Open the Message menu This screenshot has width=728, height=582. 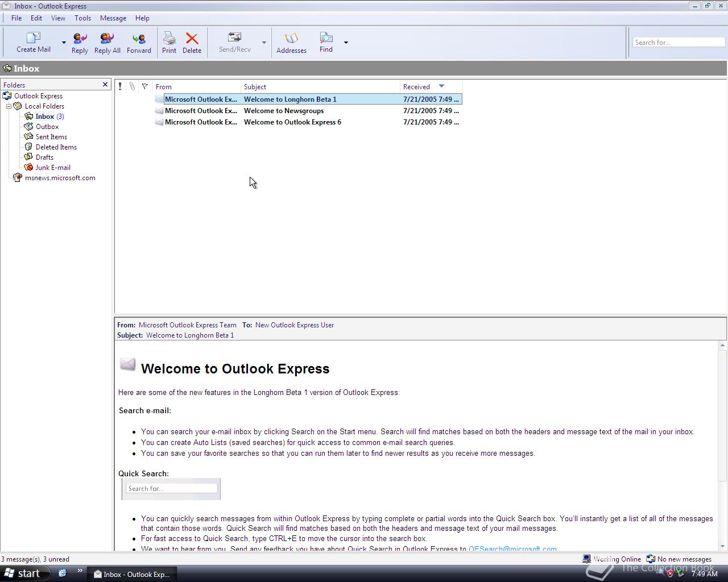coord(113,18)
